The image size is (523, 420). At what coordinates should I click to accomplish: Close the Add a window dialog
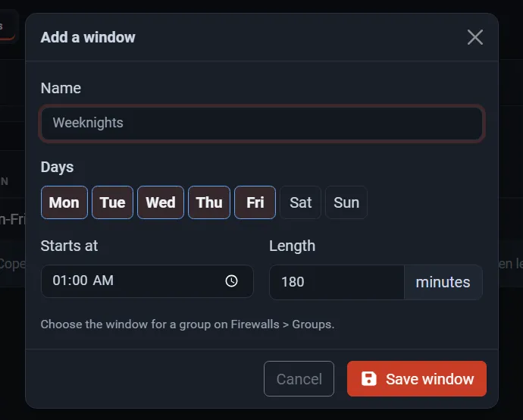[x=475, y=37]
